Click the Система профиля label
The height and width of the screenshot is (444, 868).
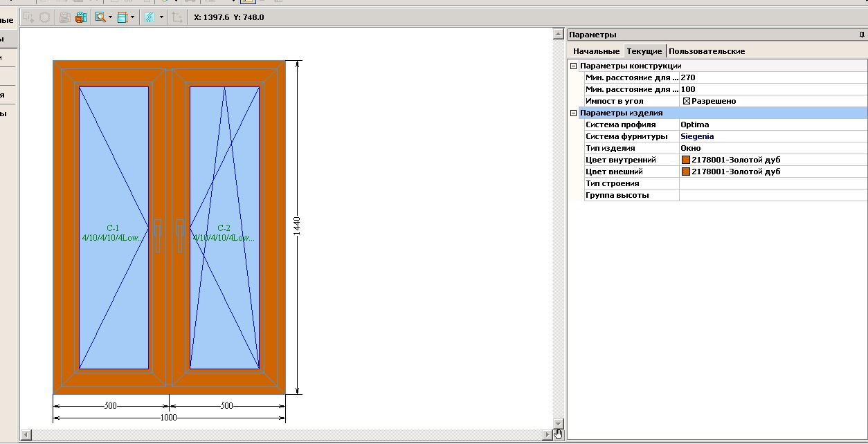click(x=620, y=124)
